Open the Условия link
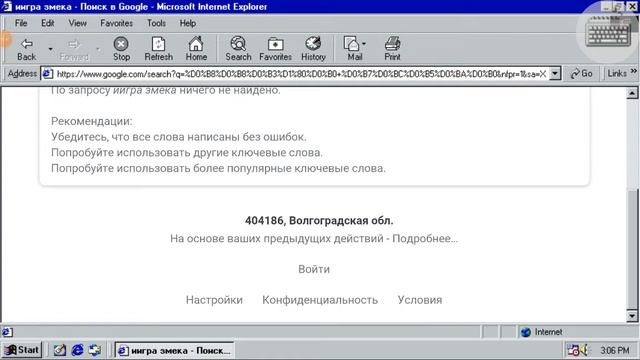The width and height of the screenshot is (640, 360). [420, 300]
